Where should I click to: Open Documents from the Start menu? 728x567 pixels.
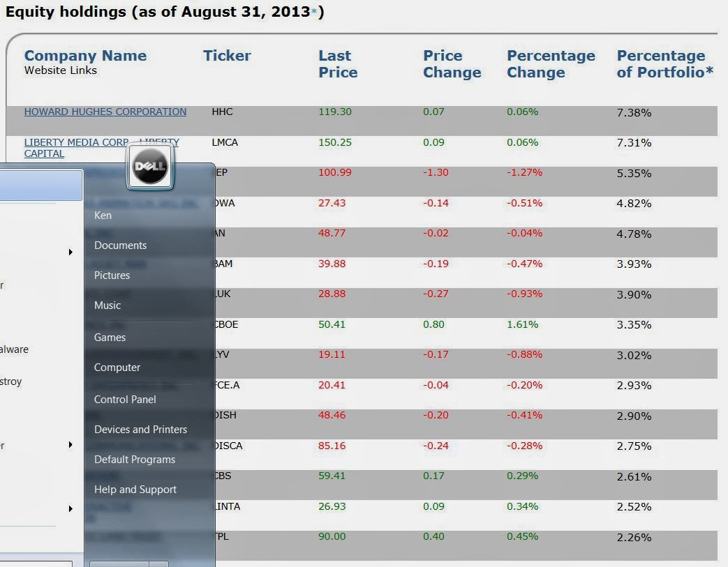click(x=120, y=245)
